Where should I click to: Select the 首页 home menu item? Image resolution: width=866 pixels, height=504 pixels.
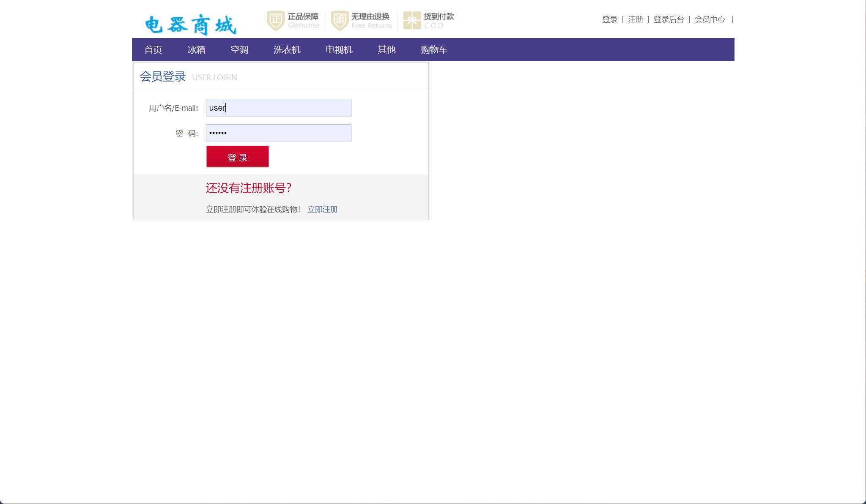(x=153, y=49)
